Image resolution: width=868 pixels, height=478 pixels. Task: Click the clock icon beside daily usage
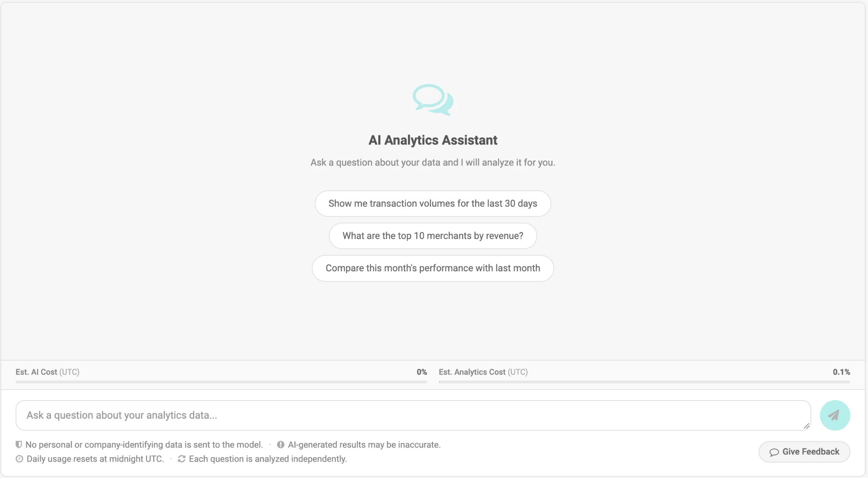pyautogui.click(x=19, y=459)
